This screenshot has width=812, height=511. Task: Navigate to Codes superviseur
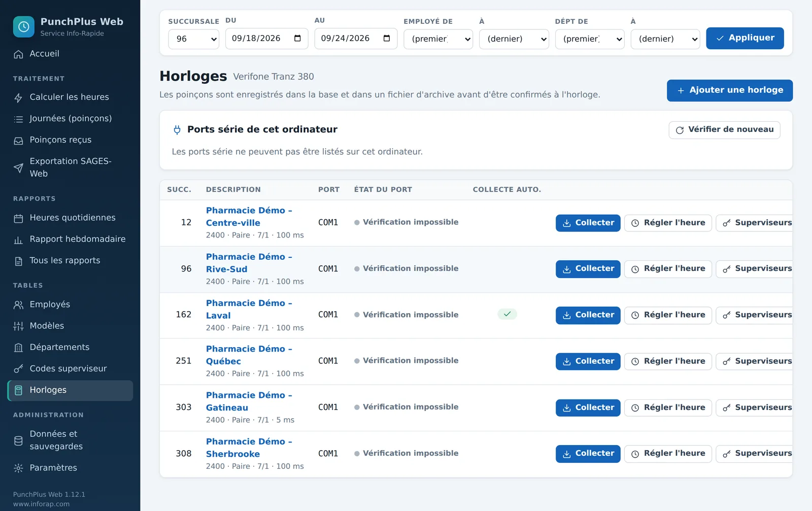pyautogui.click(x=71, y=368)
